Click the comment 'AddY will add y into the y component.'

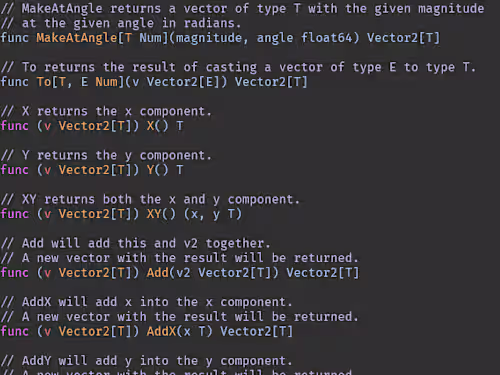tap(146, 361)
